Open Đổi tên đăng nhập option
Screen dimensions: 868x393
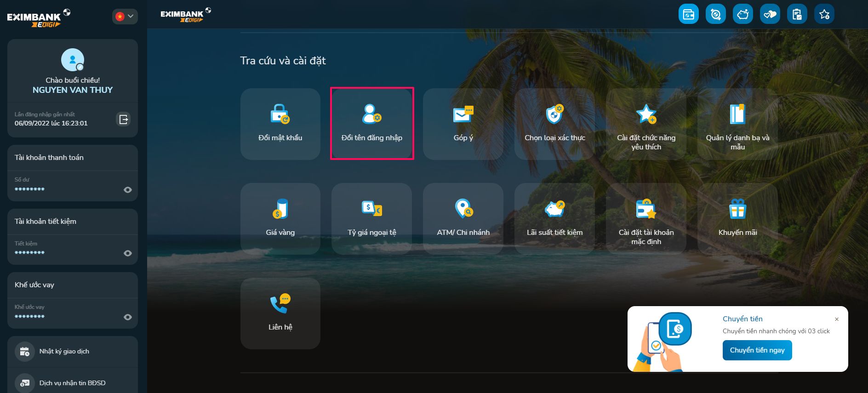pyautogui.click(x=371, y=124)
